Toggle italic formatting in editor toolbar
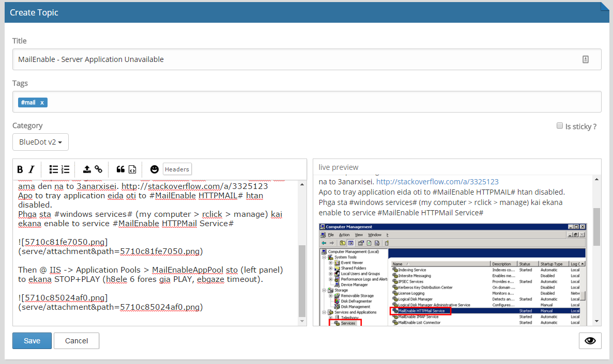This screenshot has width=613, height=364. click(x=32, y=169)
